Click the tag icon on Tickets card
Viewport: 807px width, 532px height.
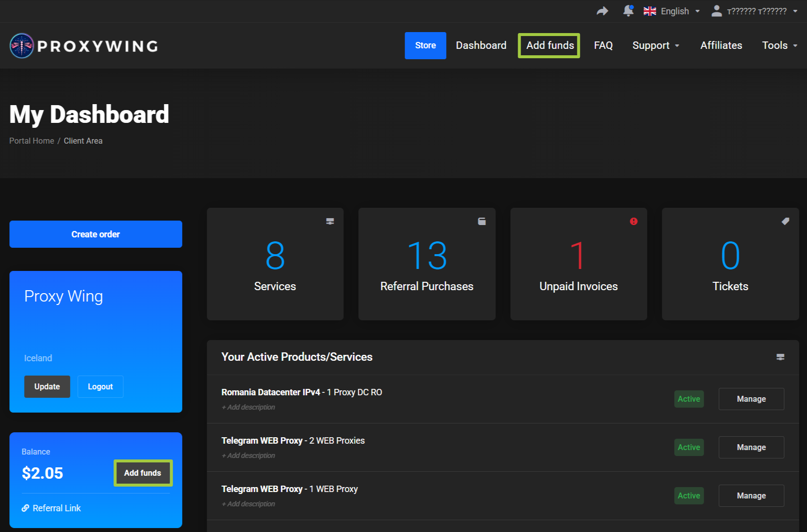[785, 221]
